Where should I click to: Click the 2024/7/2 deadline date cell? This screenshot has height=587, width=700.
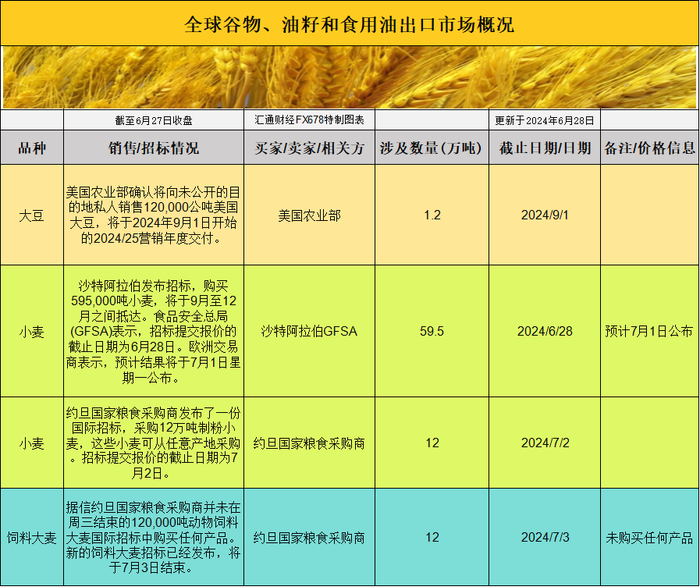click(545, 443)
